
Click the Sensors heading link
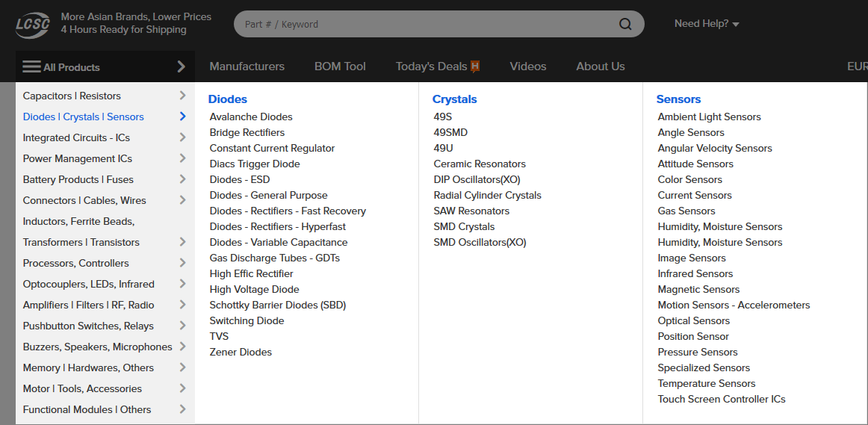[x=678, y=99]
